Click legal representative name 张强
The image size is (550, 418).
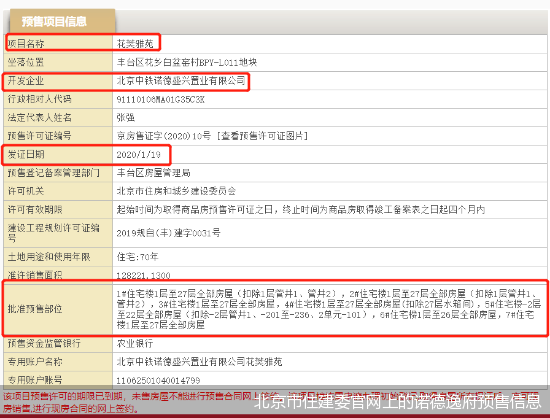(126, 117)
